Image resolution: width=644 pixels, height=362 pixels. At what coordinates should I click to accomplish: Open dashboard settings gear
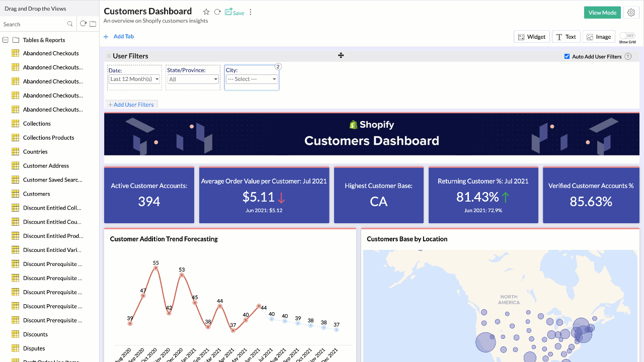631,13
